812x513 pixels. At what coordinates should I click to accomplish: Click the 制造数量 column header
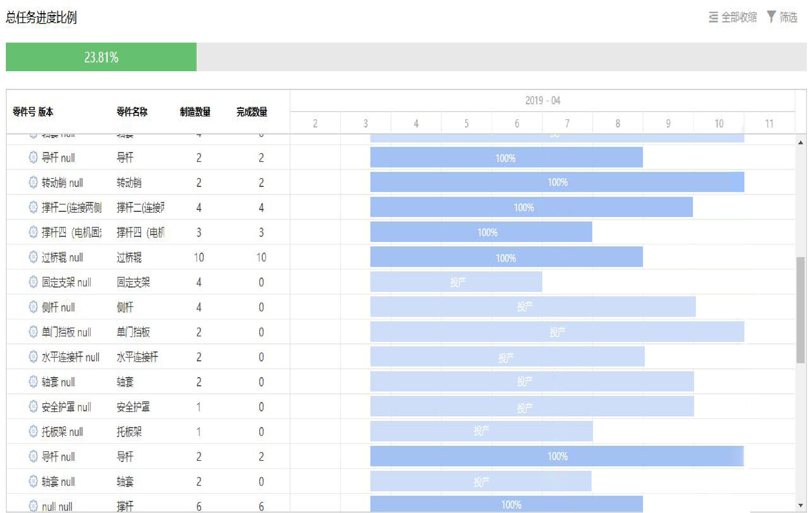pyautogui.click(x=195, y=112)
